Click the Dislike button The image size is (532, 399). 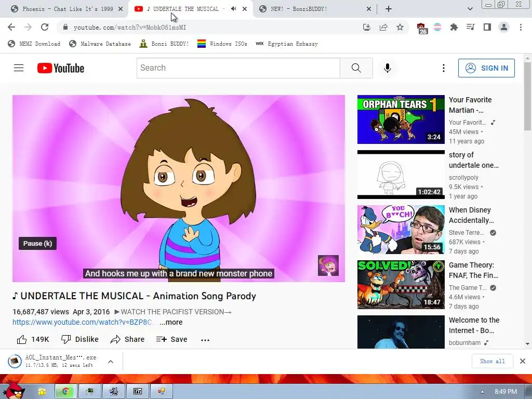(79, 339)
